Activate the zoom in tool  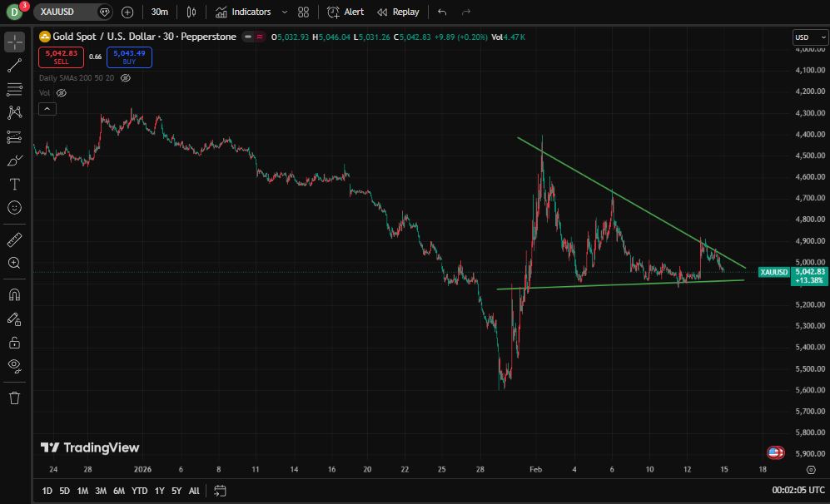15,263
